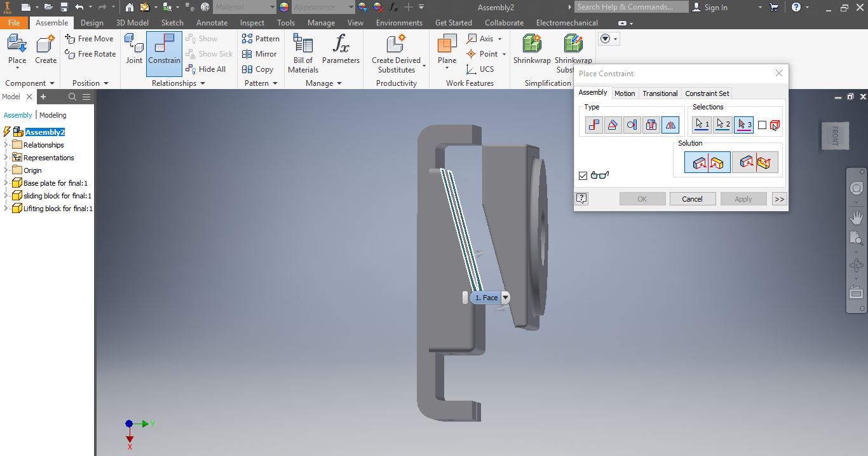Open Place Constraint help button
The image size is (868, 456).
581,198
